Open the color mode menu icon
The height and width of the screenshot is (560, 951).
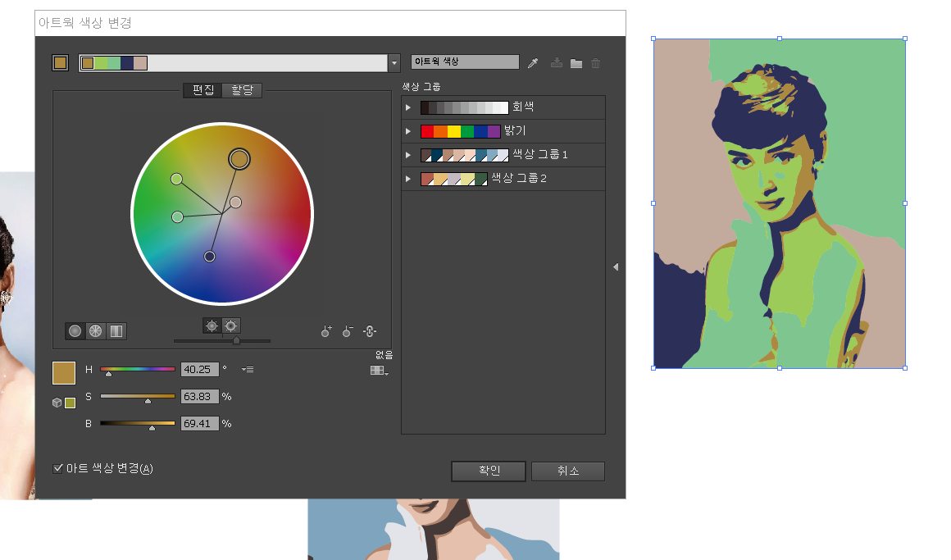click(x=248, y=369)
